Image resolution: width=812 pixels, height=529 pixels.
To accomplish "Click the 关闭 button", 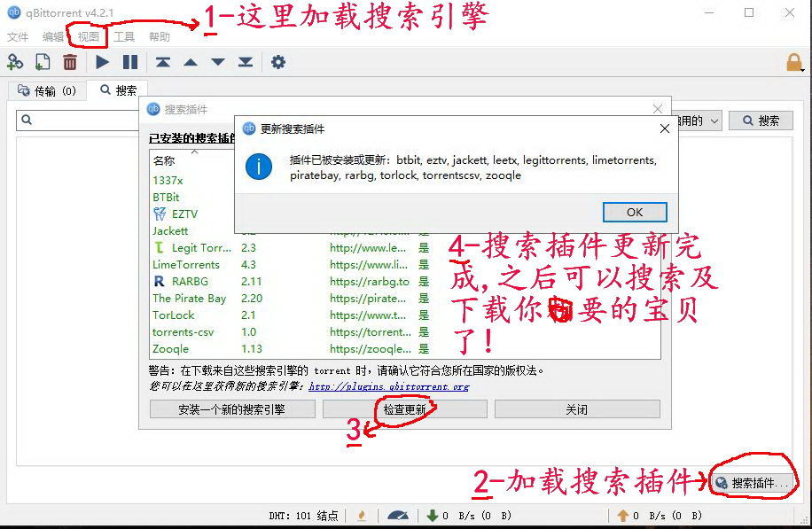I will pyautogui.click(x=577, y=409).
